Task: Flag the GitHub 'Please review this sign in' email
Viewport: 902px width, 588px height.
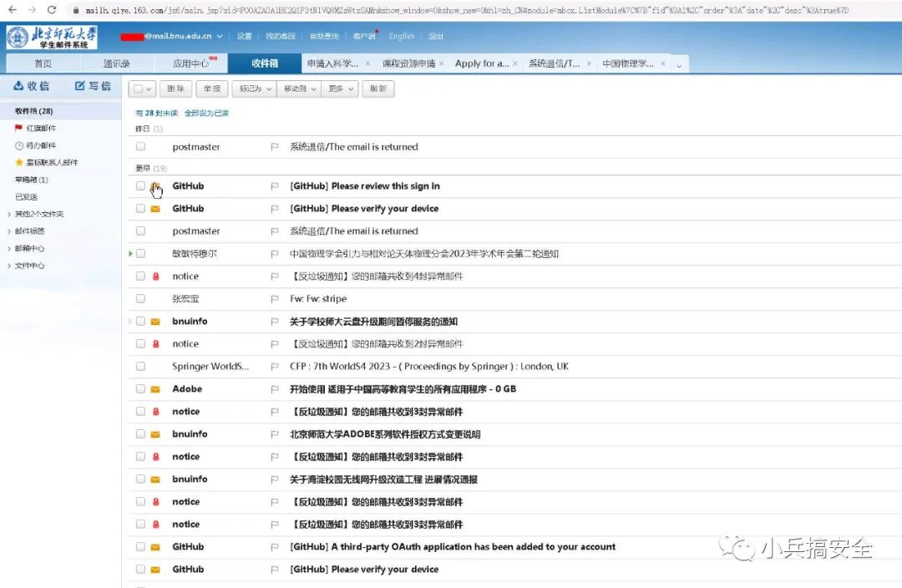Action: [275, 185]
